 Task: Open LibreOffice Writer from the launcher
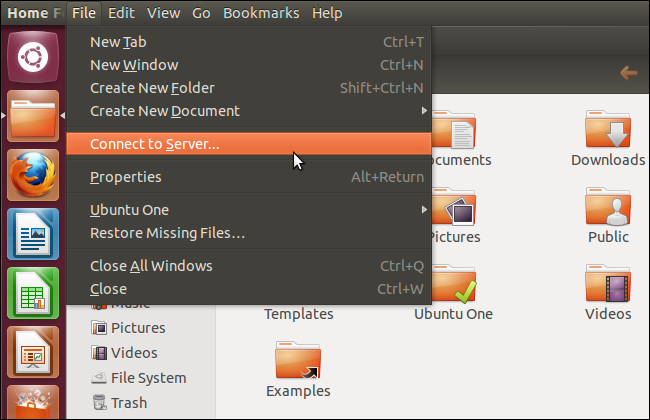click(33, 234)
